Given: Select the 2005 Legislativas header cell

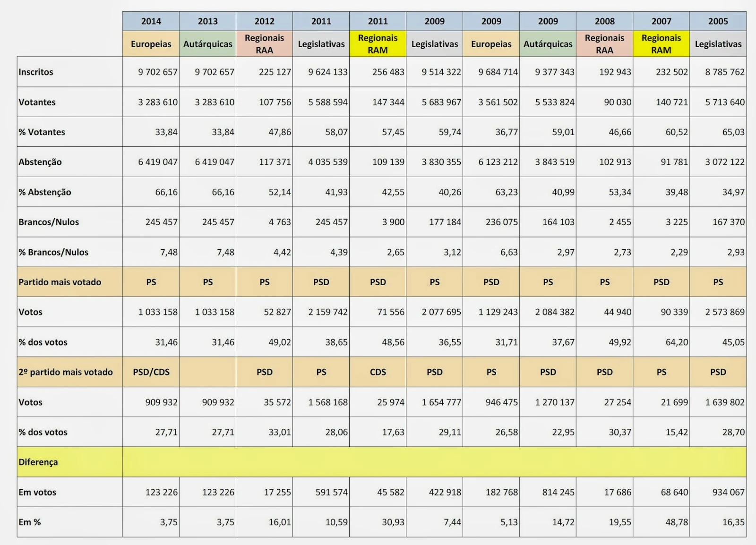Looking at the screenshot, I should [718, 44].
